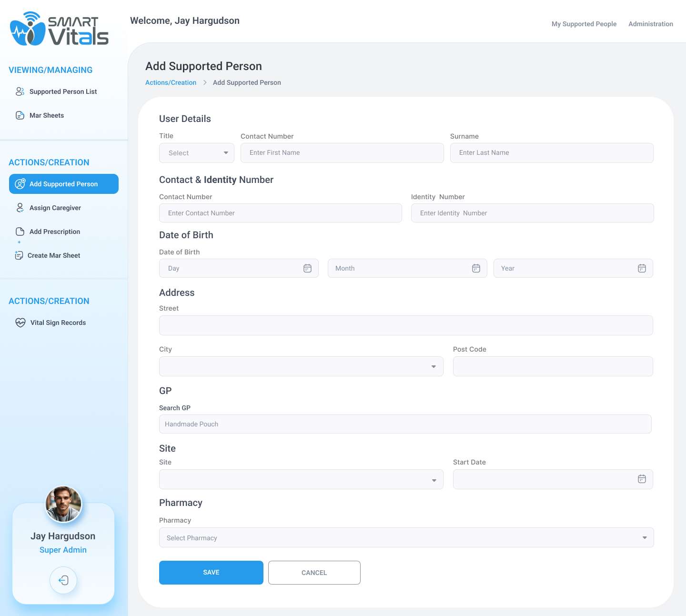
Task: Click the Vital Sign Records heart icon
Action: click(20, 323)
